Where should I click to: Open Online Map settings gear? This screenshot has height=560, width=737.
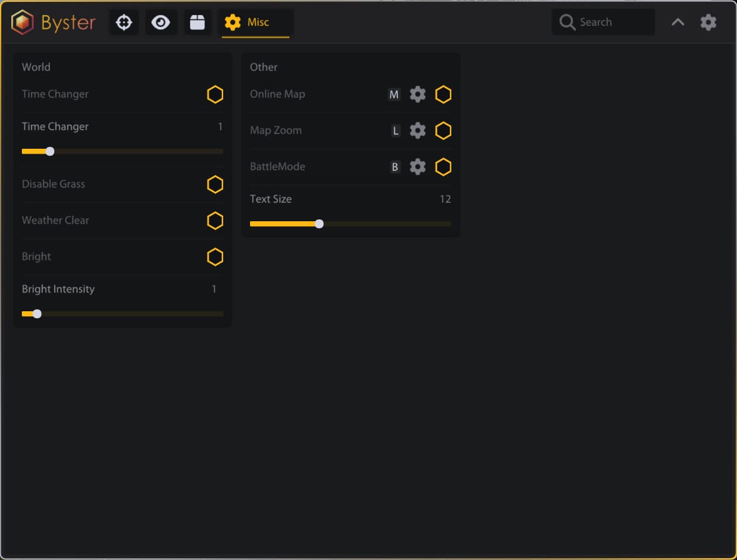click(418, 94)
